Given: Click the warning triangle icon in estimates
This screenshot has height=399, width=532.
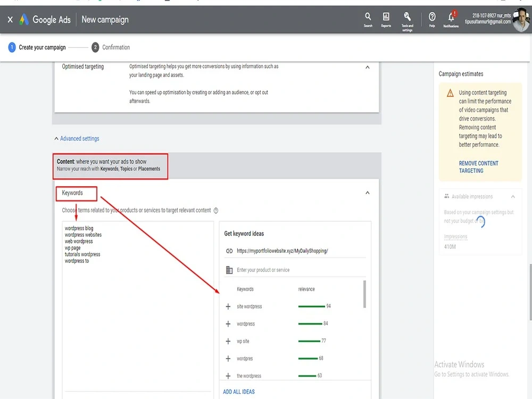Looking at the screenshot, I should (450, 93).
